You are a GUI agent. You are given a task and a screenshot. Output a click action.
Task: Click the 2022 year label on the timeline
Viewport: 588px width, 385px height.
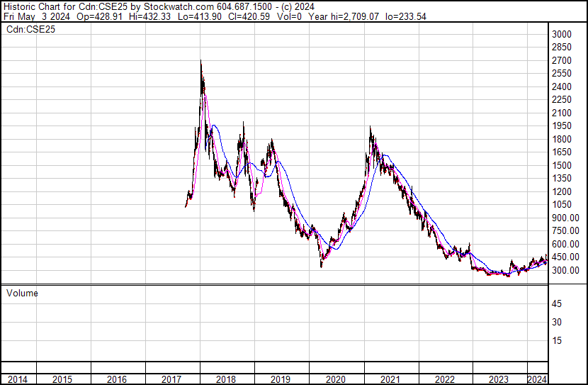[x=445, y=379]
